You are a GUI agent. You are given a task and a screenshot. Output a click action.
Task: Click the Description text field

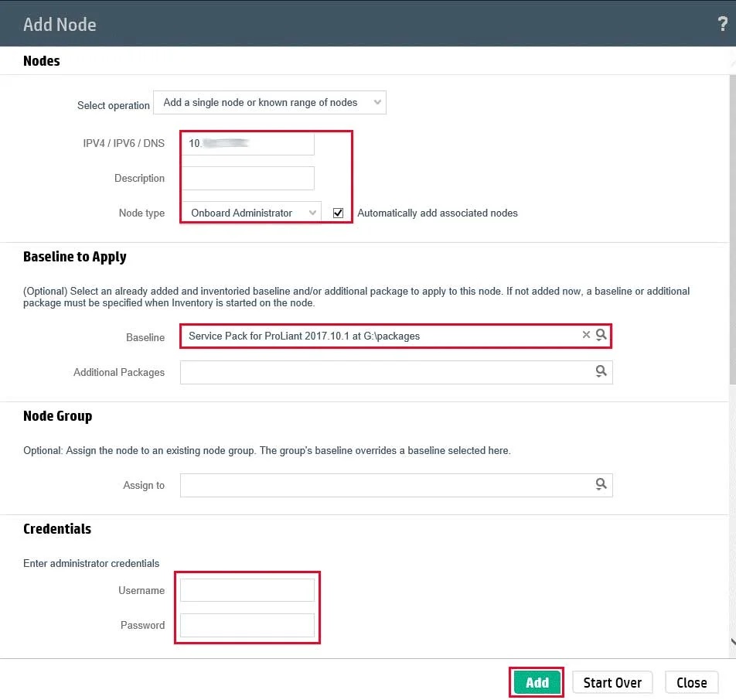247,178
